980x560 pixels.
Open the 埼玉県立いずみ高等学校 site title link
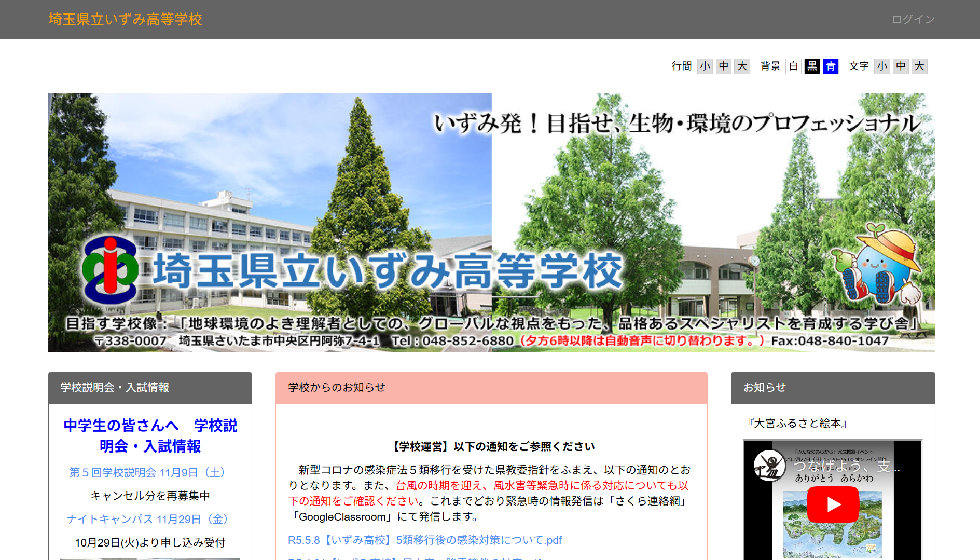125,19
